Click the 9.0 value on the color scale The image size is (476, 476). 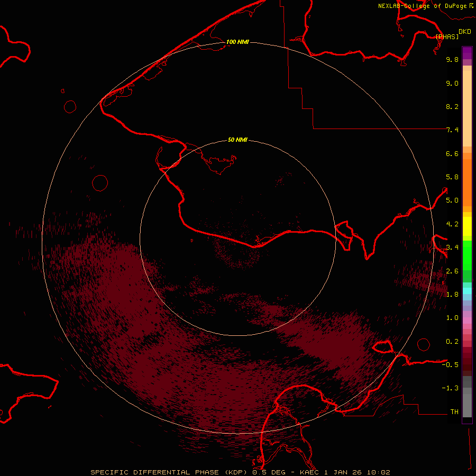pyautogui.click(x=452, y=83)
